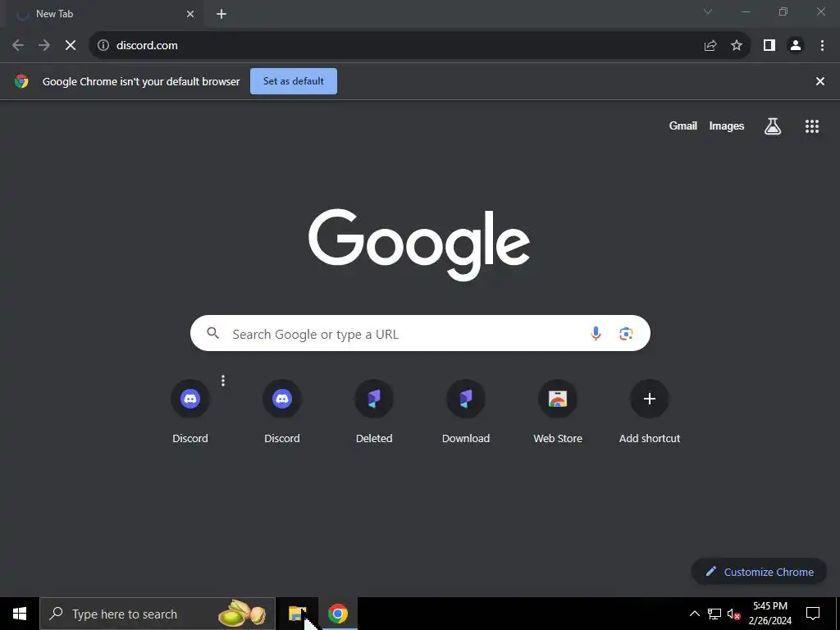Open the second Discord shortcut

pos(282,412)
